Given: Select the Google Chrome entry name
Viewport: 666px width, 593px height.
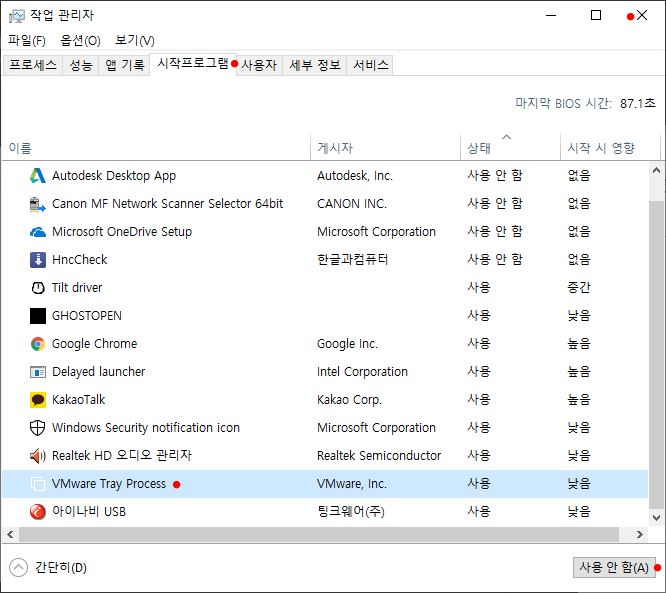Looking at the screenshot, I should (94, 344).
